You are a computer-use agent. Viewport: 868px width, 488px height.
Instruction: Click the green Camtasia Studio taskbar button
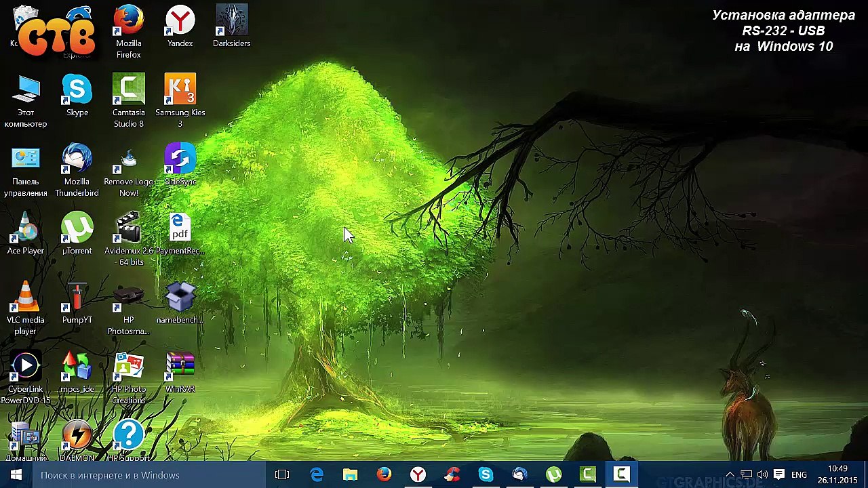coord(587,475)
